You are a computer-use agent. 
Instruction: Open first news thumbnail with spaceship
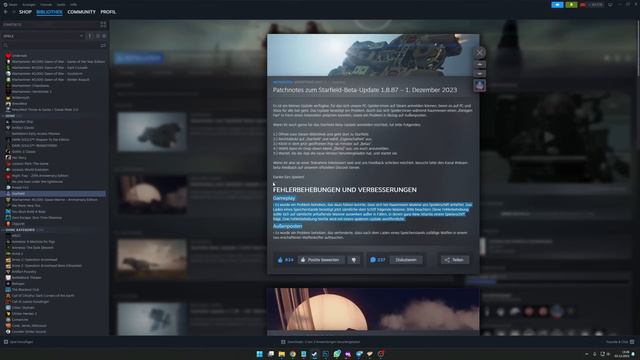point(152,132)
